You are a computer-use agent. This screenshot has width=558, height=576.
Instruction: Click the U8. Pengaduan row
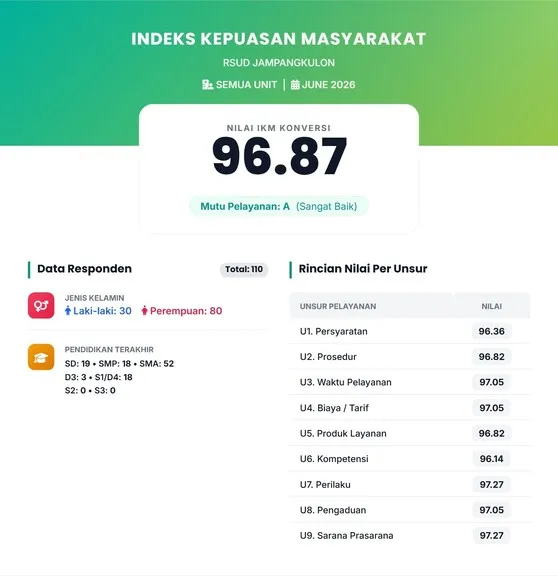coord(410,510)
